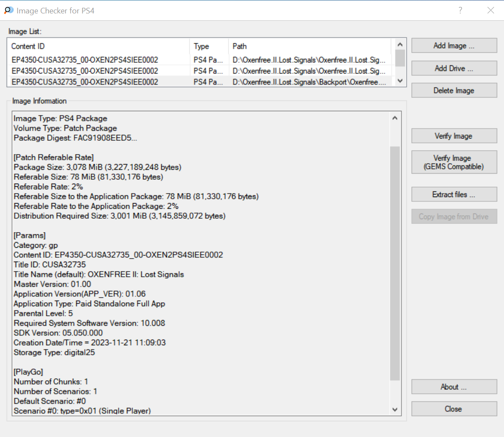Click image list scrollbar thumb
504x437 pixels.
click(x=400, y=58)
